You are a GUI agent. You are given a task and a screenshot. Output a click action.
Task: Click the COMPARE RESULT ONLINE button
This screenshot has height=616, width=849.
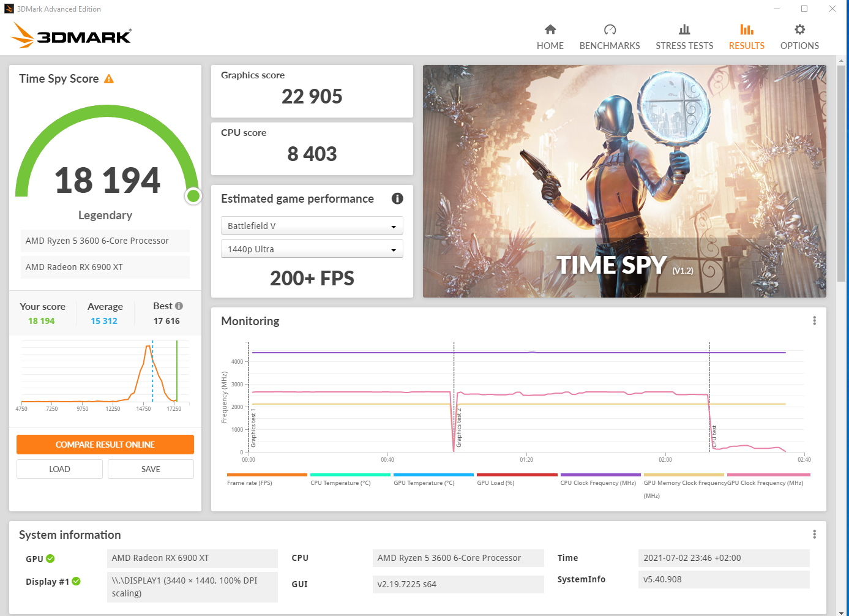[105, 444]
